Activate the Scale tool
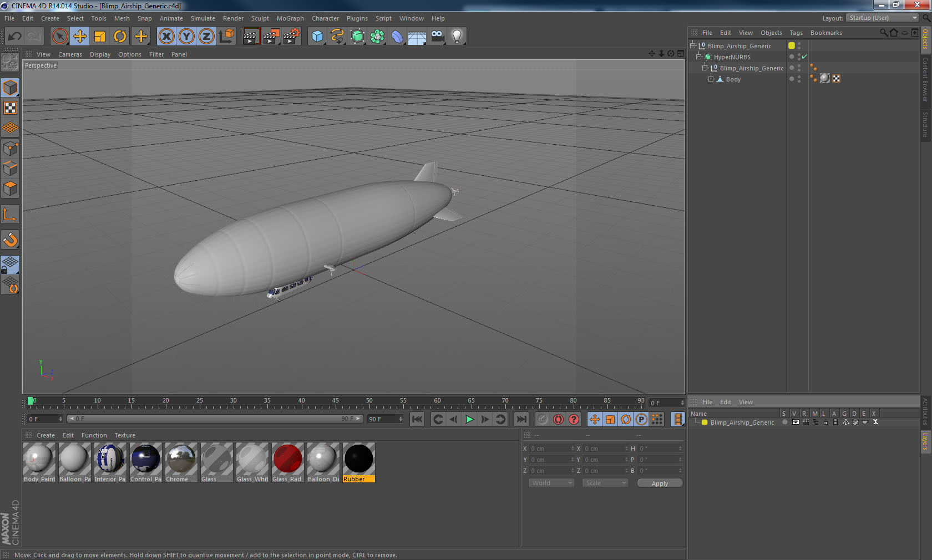 [x=100, y=37]
